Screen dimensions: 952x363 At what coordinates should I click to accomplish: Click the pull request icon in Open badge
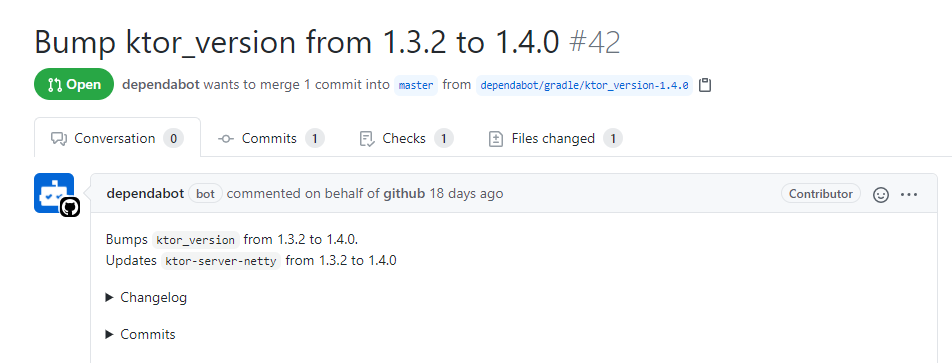[55, 85]
